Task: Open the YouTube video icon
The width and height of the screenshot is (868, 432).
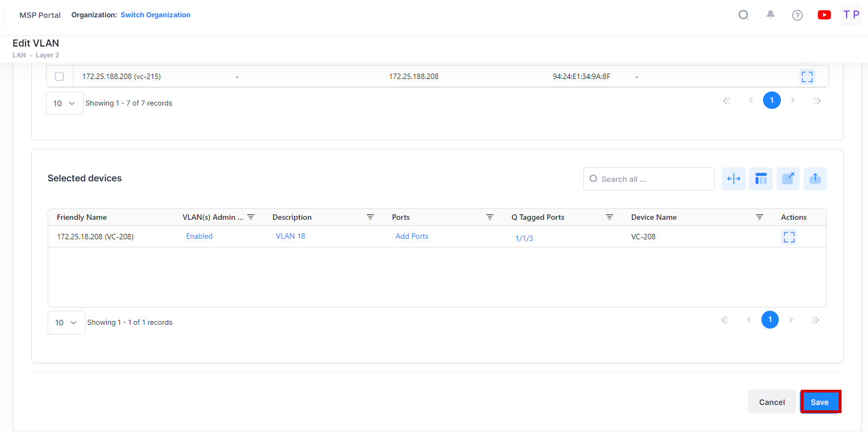Action: [x=824, y=15]
